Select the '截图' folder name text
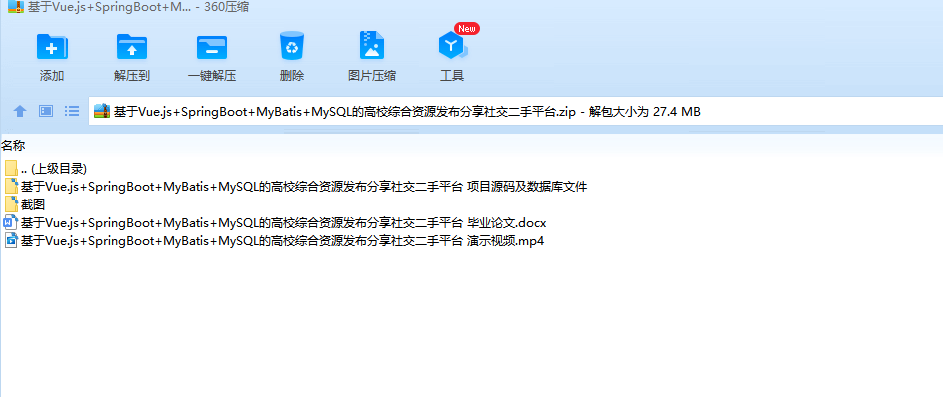 (x=33, y=205)
